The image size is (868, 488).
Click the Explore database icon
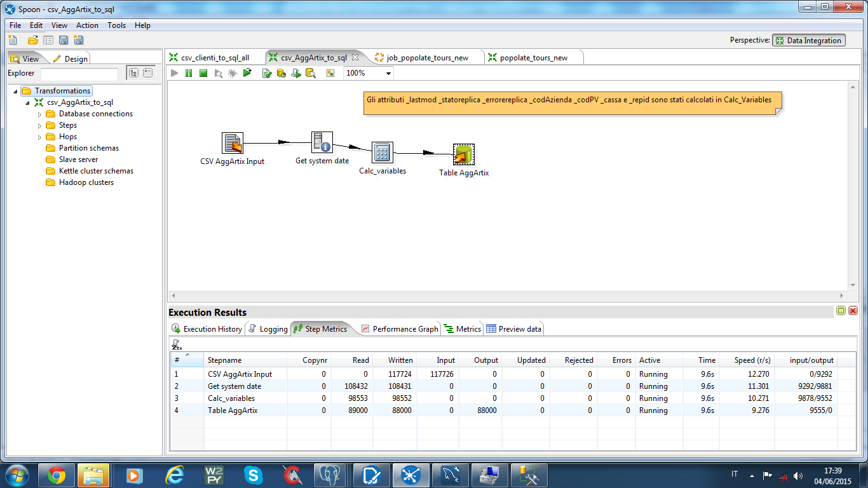pos(310,73)
